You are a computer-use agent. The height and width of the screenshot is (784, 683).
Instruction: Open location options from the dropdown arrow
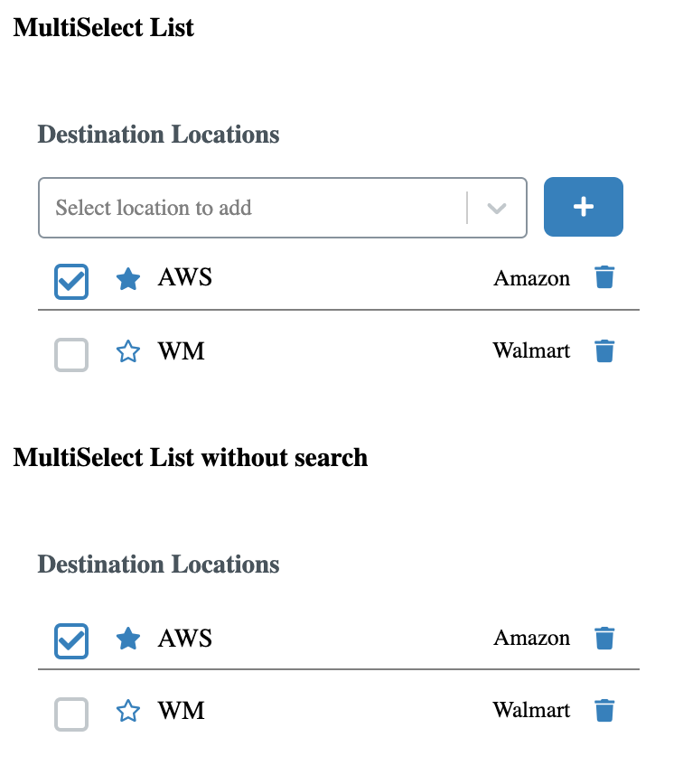[495, 208]
